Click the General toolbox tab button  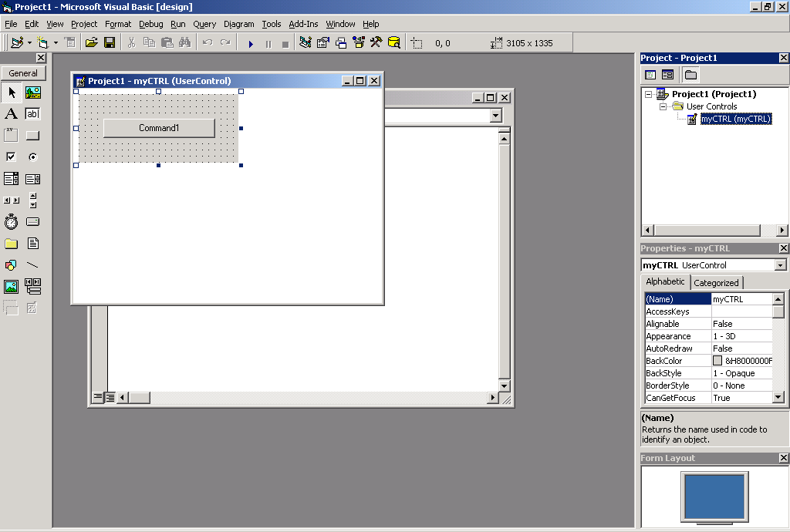[23, 73]
